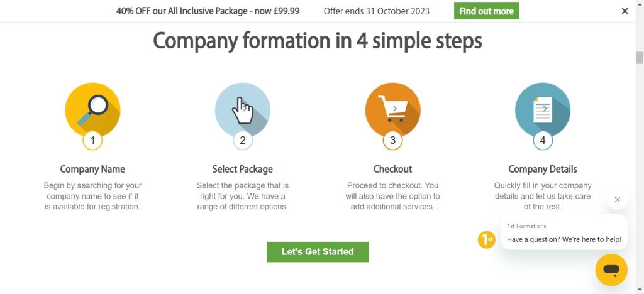Click the step 3 number badge
The width and height of the screenshot is (644, 294).
392,141
